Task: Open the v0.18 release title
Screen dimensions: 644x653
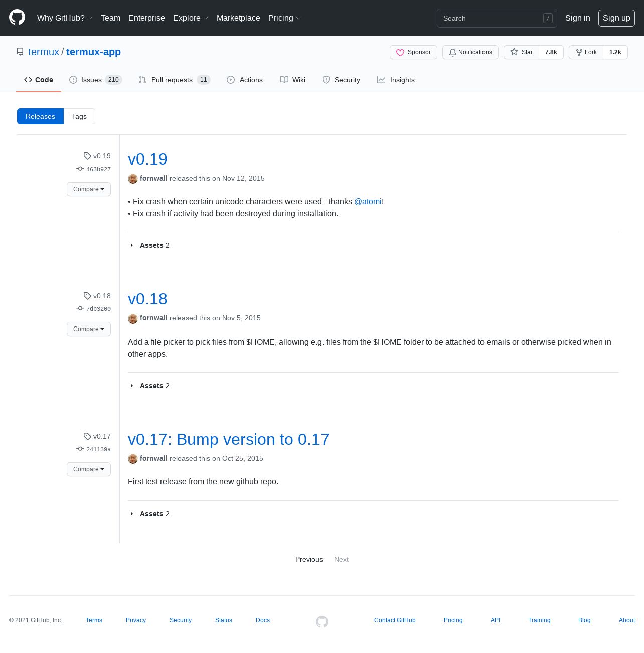Action: 147,299
